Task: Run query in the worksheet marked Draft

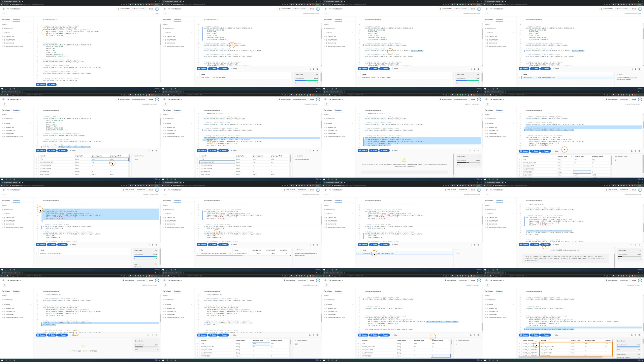Action: click(157, 9)
